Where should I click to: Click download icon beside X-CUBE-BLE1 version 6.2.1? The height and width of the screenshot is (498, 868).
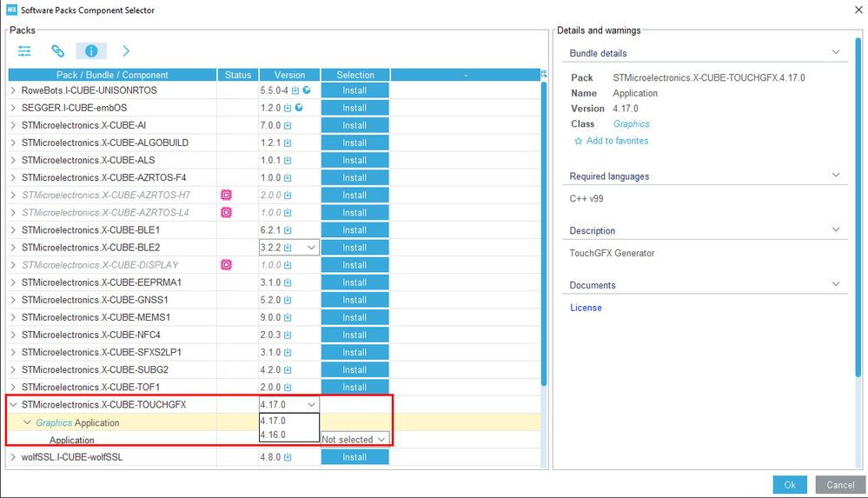coord(288,230)
